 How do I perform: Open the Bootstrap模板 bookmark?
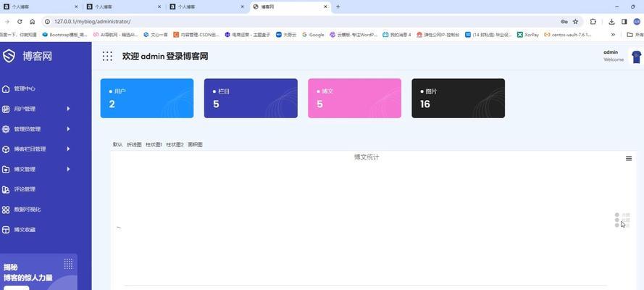click(x=65, y=35)
